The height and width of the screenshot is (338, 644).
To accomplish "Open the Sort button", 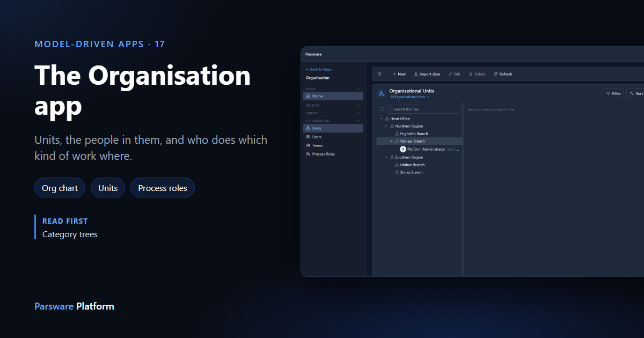I will [636, 93].
